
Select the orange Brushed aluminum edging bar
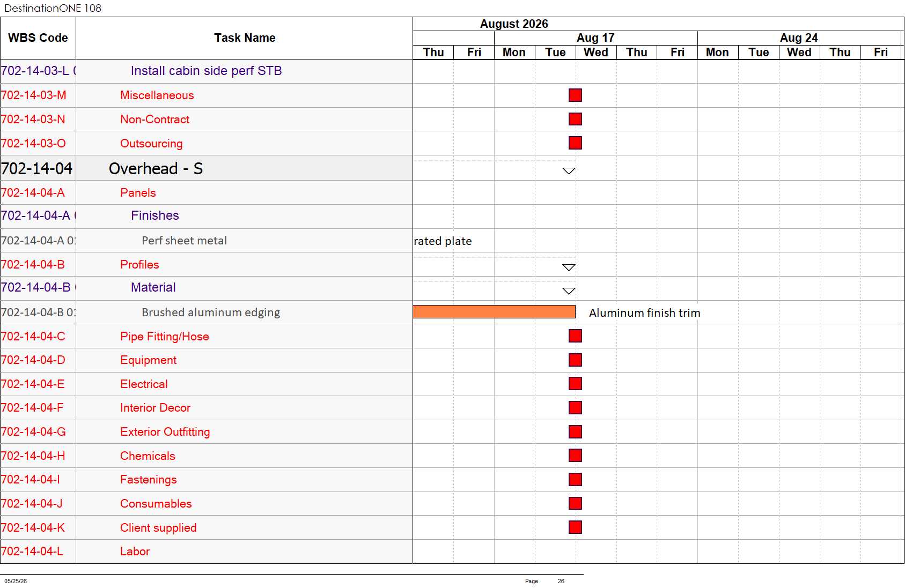494,312
